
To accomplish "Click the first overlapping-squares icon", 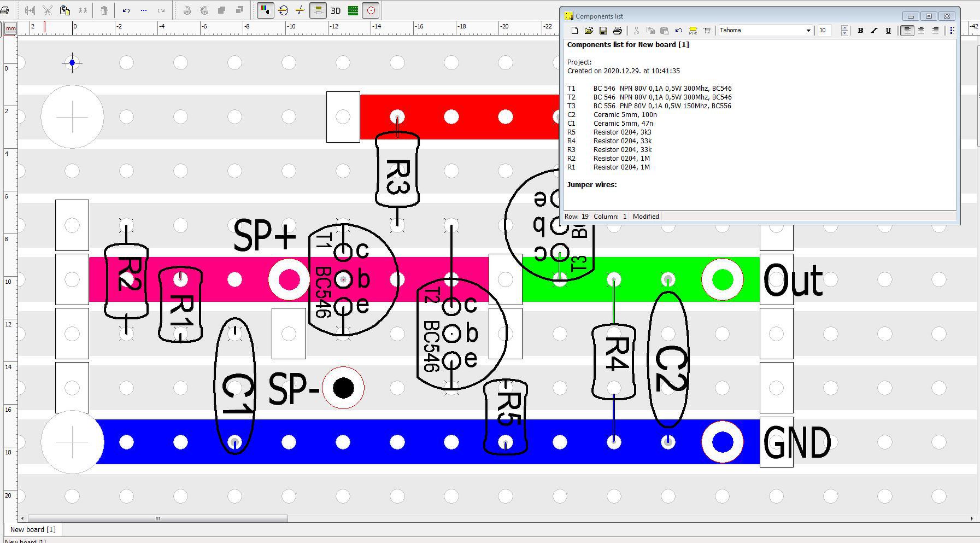I will point(222,10).
